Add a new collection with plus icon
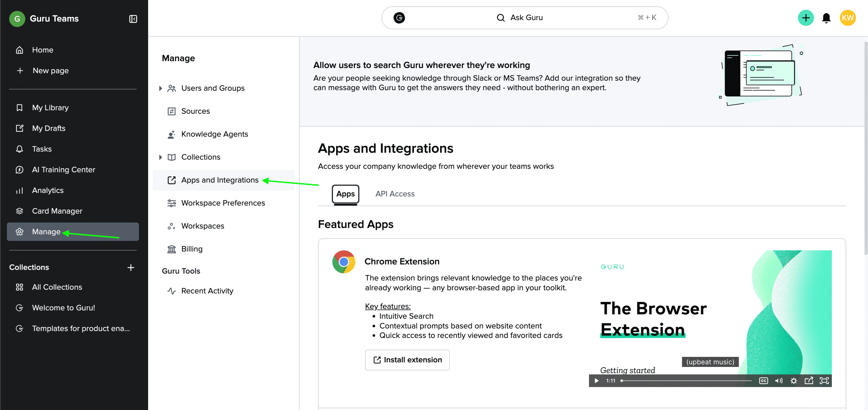 [x=131, y=267]
